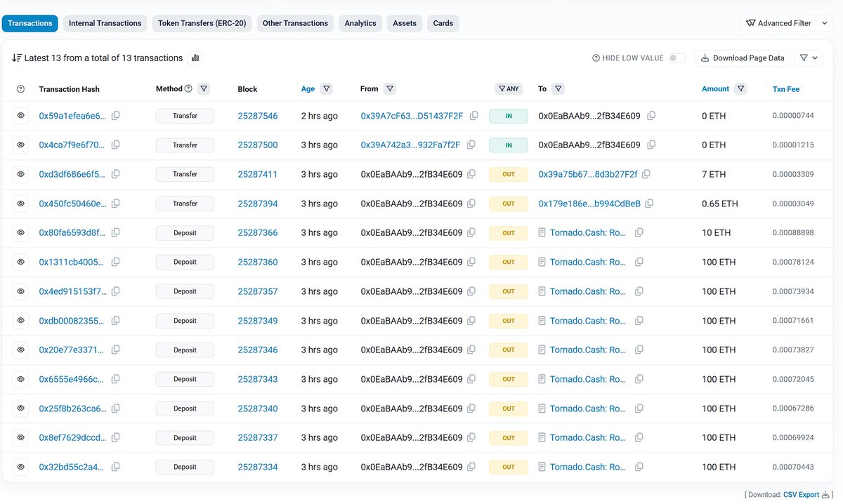Image resolution: width=843 pixels, height=504 pixels.
Task: Copy transaction hash 0x450fc50460e
Action: coord(116,204)
